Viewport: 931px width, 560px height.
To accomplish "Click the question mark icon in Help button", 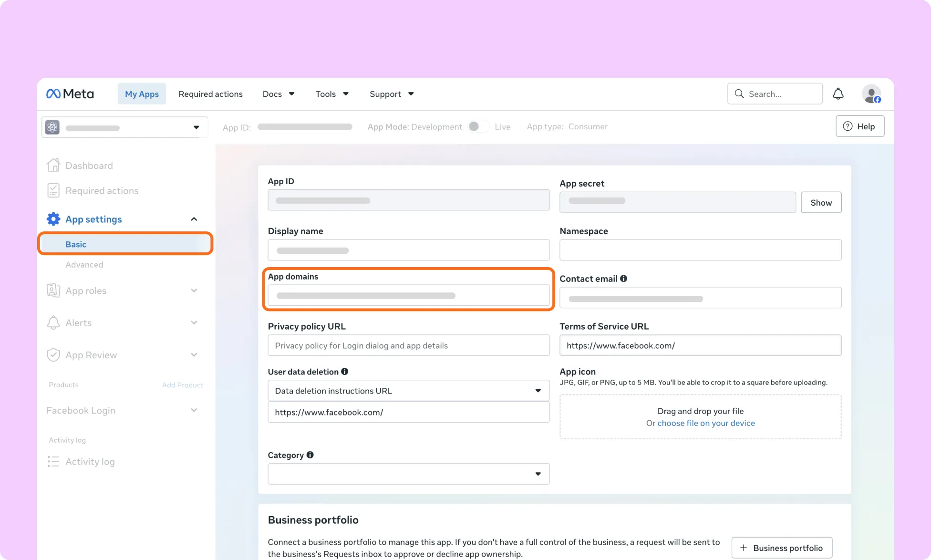I will [x=848, y=126].
